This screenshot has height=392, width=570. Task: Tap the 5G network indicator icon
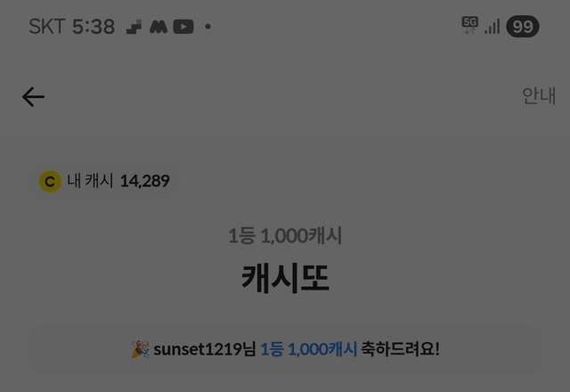tap(469, 26)
